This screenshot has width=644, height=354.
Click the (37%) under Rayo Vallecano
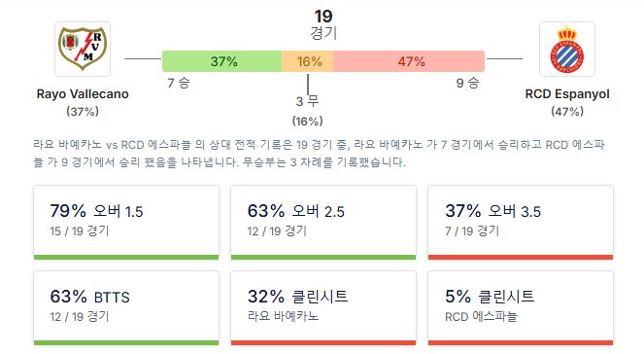83,112
